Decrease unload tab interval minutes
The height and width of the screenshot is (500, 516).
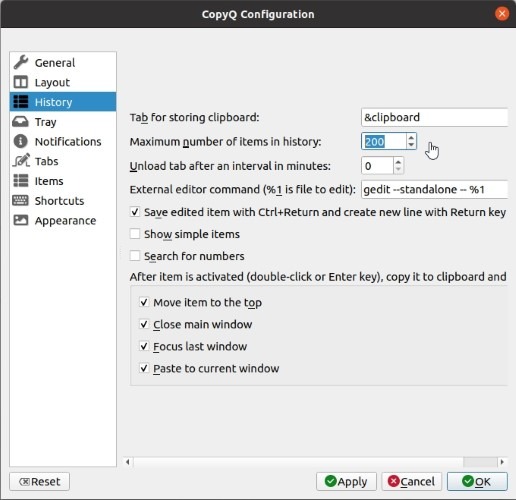coord(398,169)
